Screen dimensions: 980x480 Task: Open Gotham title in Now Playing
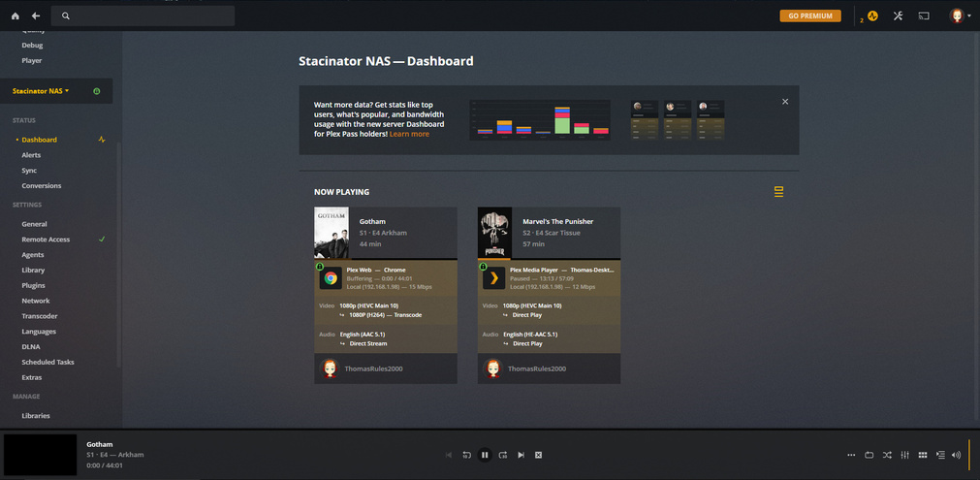coord(372,221)
